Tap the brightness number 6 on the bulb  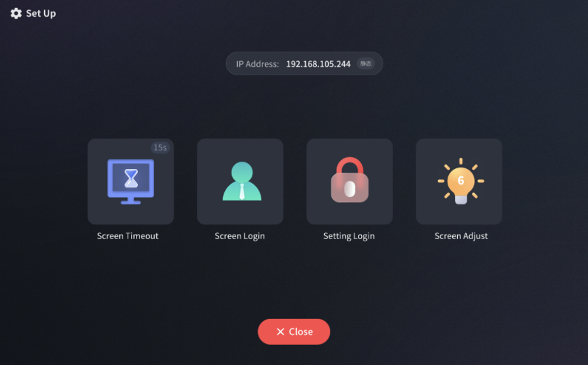pos(461,181)
